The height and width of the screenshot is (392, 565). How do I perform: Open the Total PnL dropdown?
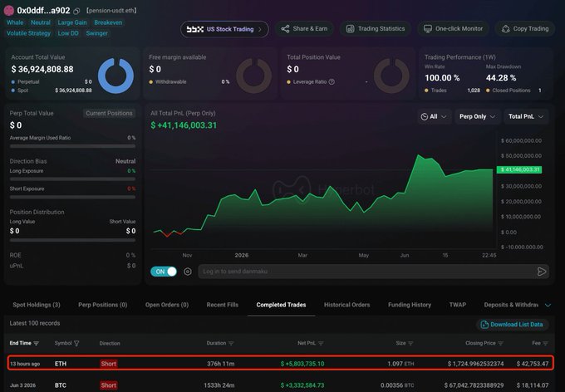coord(526,116)
